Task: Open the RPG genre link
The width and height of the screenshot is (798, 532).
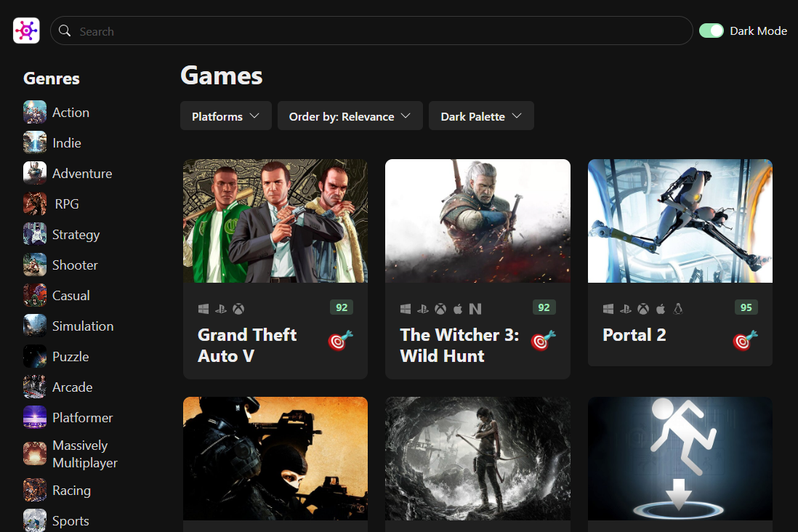Action: click(x=67, y=204)
